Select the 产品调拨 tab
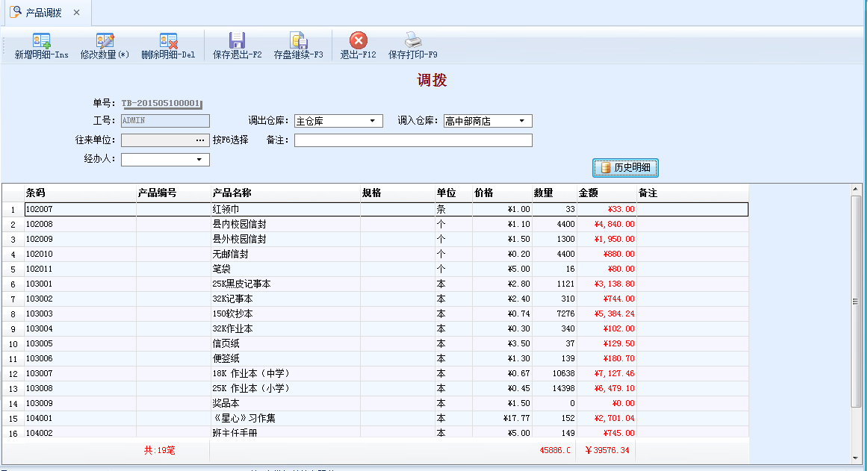This screenshot has height=471, width=868. click(43, 13)
